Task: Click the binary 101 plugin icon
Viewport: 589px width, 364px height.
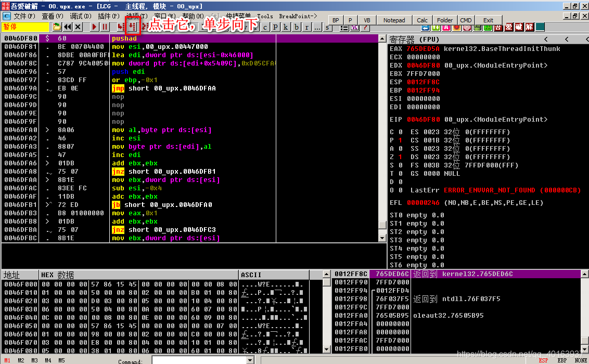Action: tap(477, 28)
